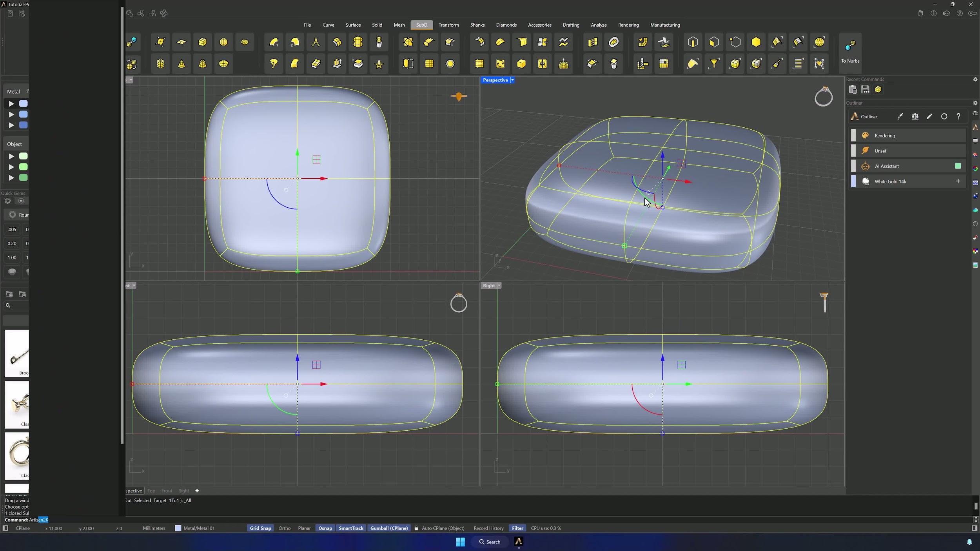Toggle Grid Snap in status bar

[x=260, y=528]
